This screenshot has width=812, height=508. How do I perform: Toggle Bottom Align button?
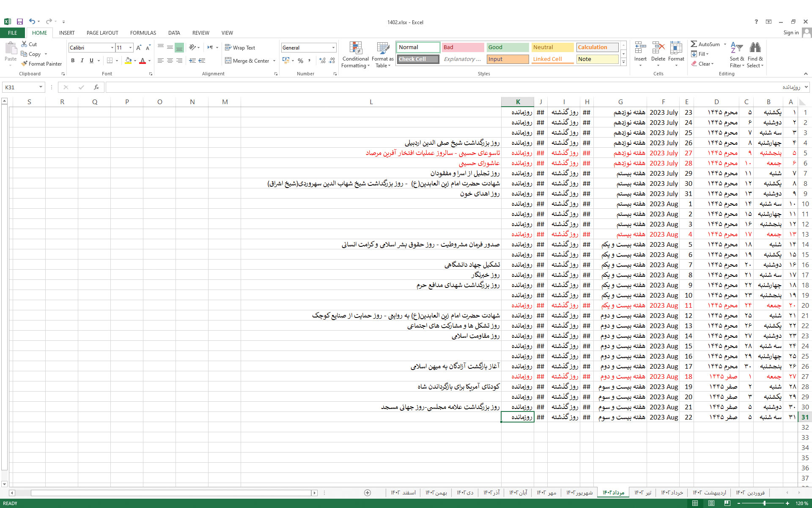click(x=179, y=48)
